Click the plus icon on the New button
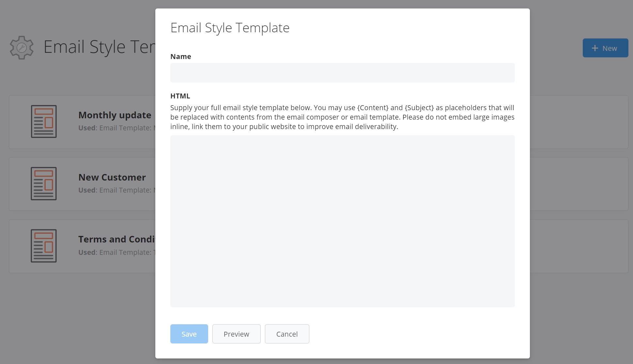Screen dimensions: 633x364 coord(594,48)
